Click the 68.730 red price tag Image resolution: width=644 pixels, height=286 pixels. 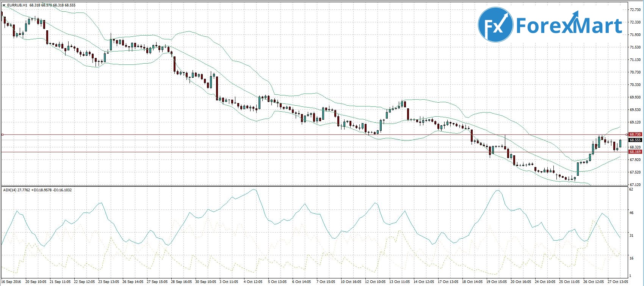coord(635,134)
